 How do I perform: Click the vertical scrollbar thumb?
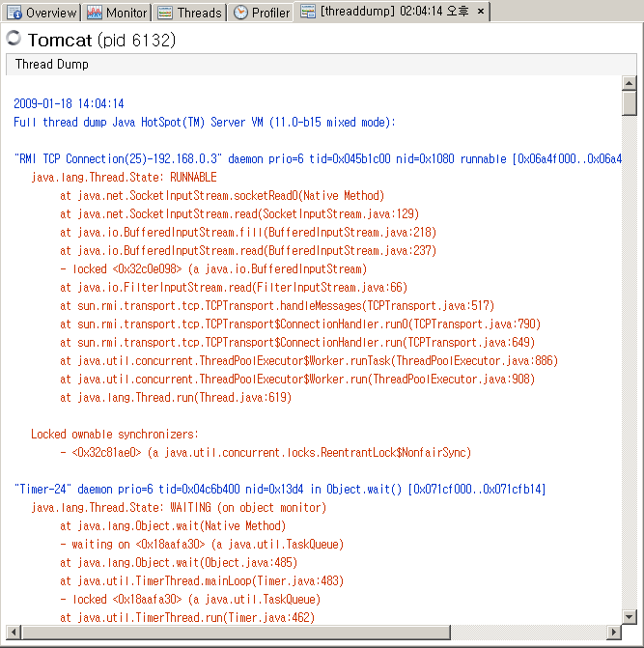629,103
